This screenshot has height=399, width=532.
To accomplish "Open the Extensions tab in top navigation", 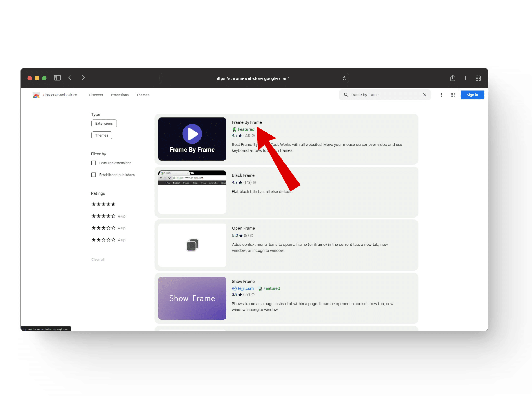I will (120, 95).
